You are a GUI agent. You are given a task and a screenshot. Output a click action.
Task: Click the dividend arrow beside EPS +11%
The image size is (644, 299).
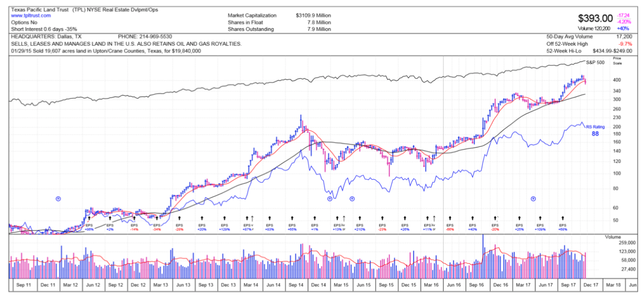[x=434, y=218]
